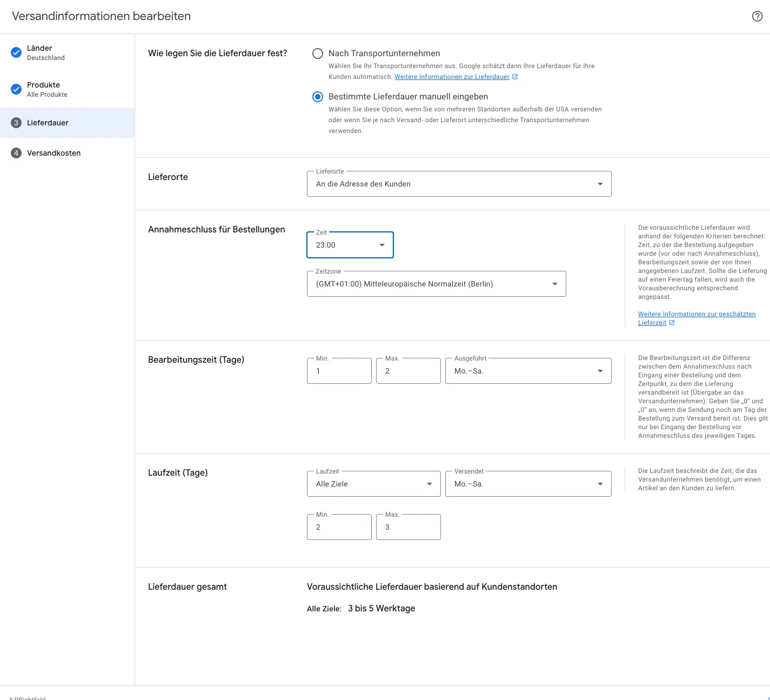Image resolution: width=770 pixels, height=700 pixels.
Task: Click the 'Bearbeitungszeit (Tage)' label
Action: click(x=196, y=359)
